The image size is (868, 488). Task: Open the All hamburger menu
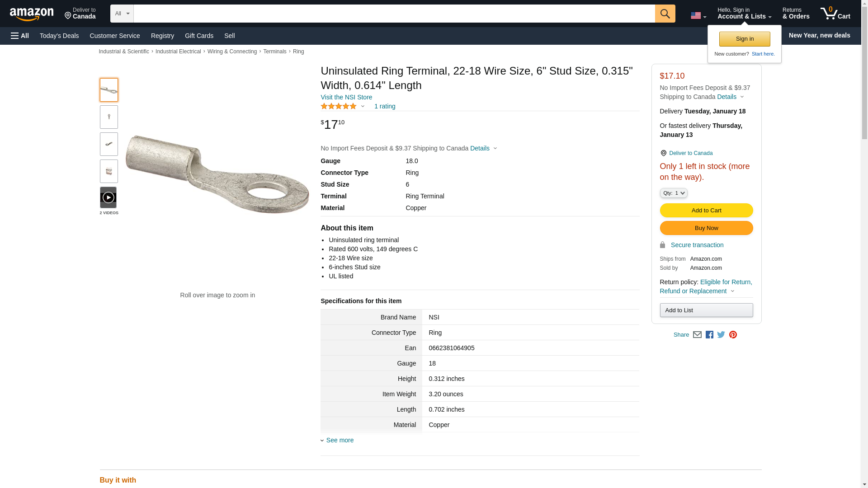[20, 36]
